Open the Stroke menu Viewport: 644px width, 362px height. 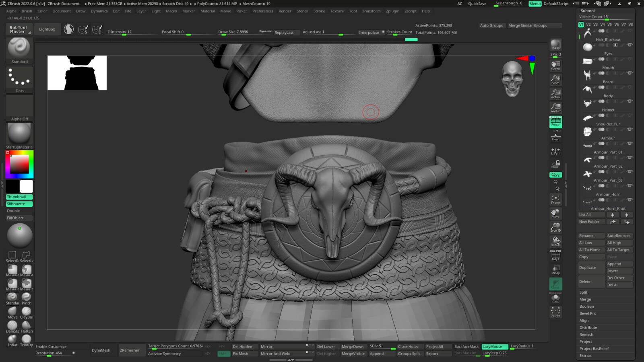(319, 11)
